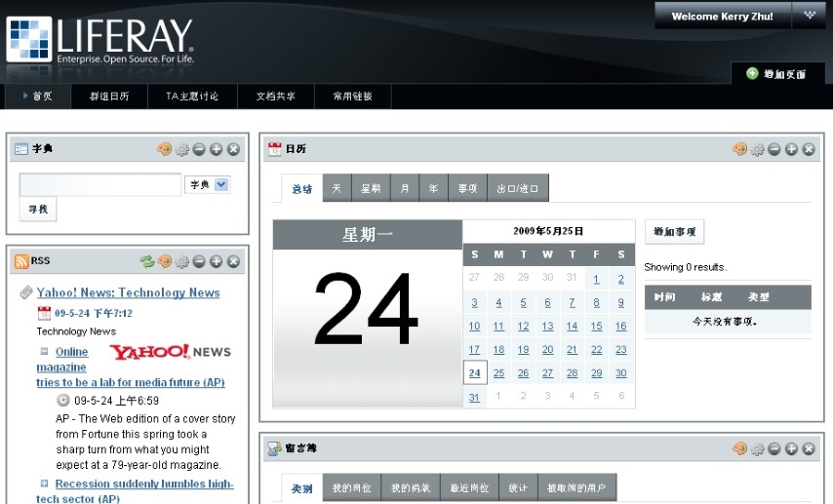Switch to 年 calendar tab
833x504 pixels.
click(x=433, y=188)
